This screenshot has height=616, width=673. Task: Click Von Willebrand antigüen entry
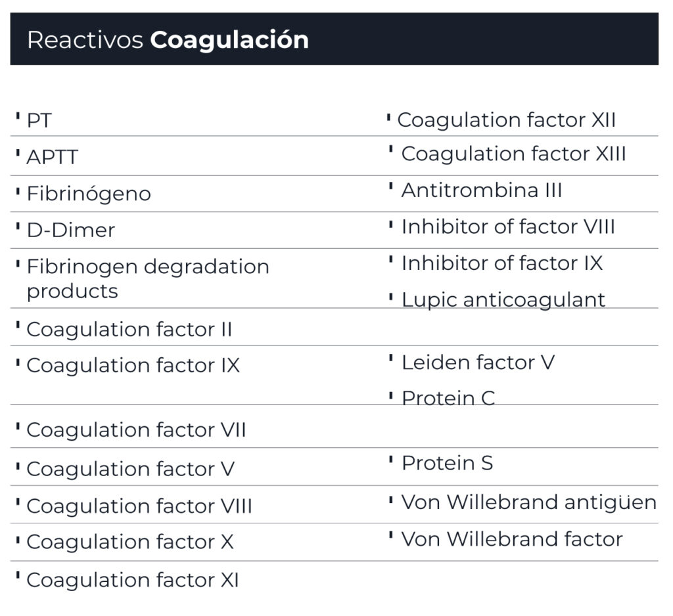tap(529, 503)
